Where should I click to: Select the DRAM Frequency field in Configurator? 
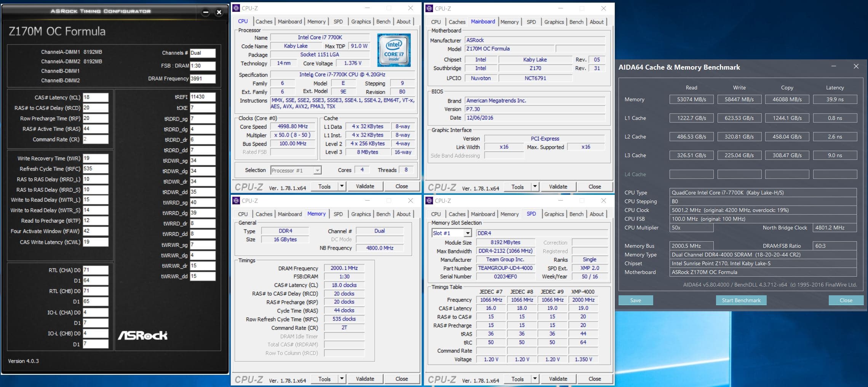click(203, 79)
